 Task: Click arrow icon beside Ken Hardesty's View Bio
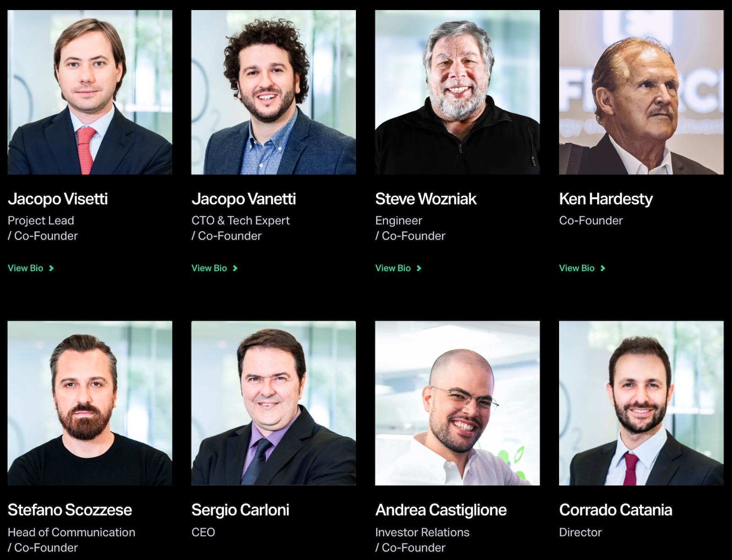[603, 268]
